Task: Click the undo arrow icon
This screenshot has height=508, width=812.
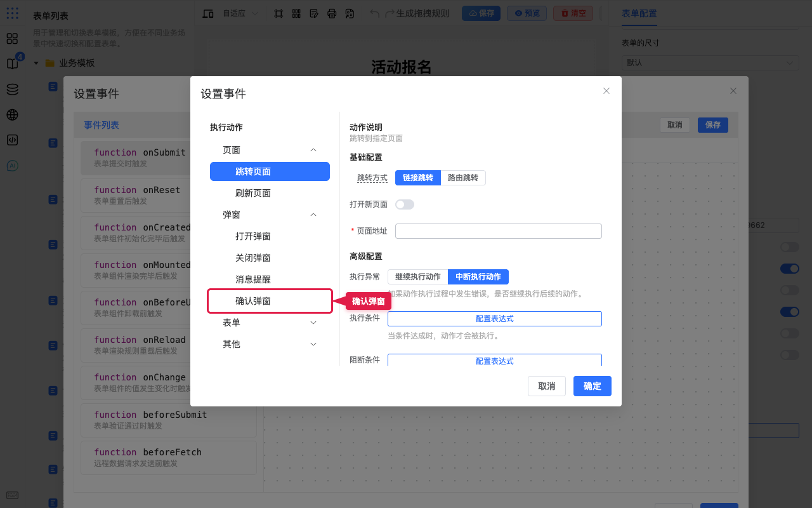Action: coord(375,13)
